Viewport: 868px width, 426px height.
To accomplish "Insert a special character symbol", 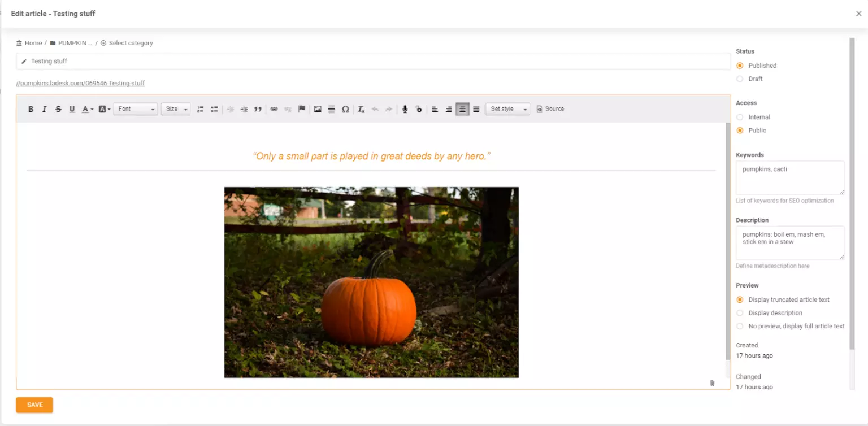I will point(345,109).
